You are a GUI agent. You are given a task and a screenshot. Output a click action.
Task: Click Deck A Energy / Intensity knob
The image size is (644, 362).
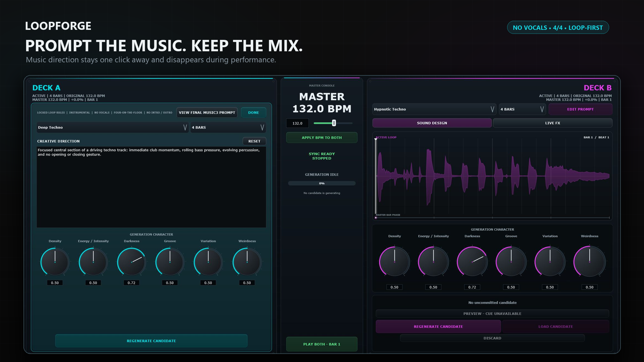[x=93, y=262]
